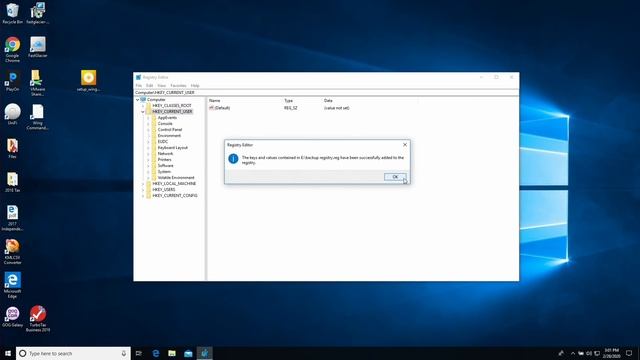Open Edge from the taskbar
The image size is (640, 360).
[x=156, y=353]
